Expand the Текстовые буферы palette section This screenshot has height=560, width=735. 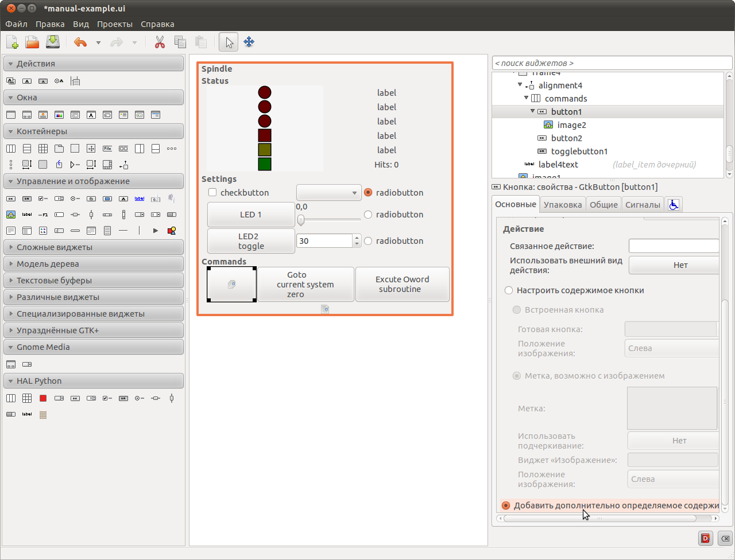click(94, 281)
